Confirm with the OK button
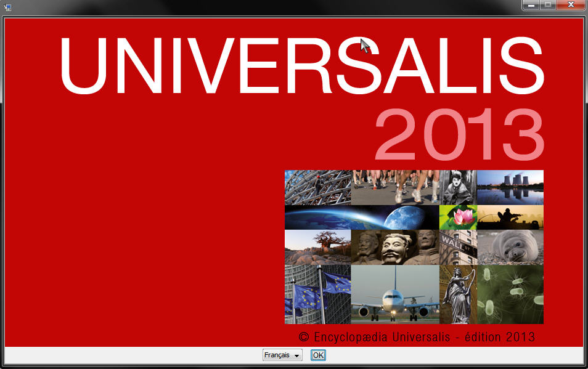This screenshot has width=588, height=369. point(318,355)
